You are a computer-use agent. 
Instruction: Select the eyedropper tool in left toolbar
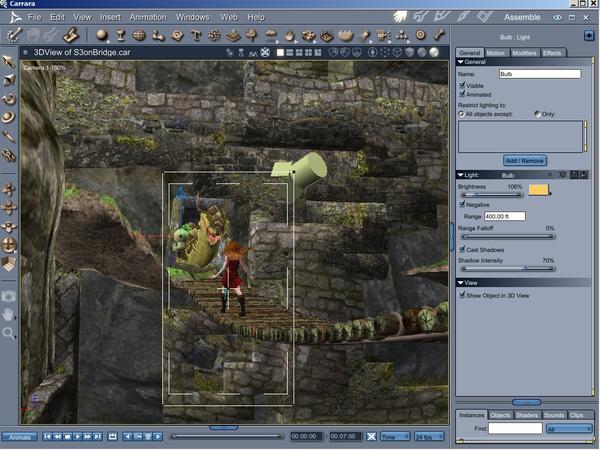coord(8,136)
